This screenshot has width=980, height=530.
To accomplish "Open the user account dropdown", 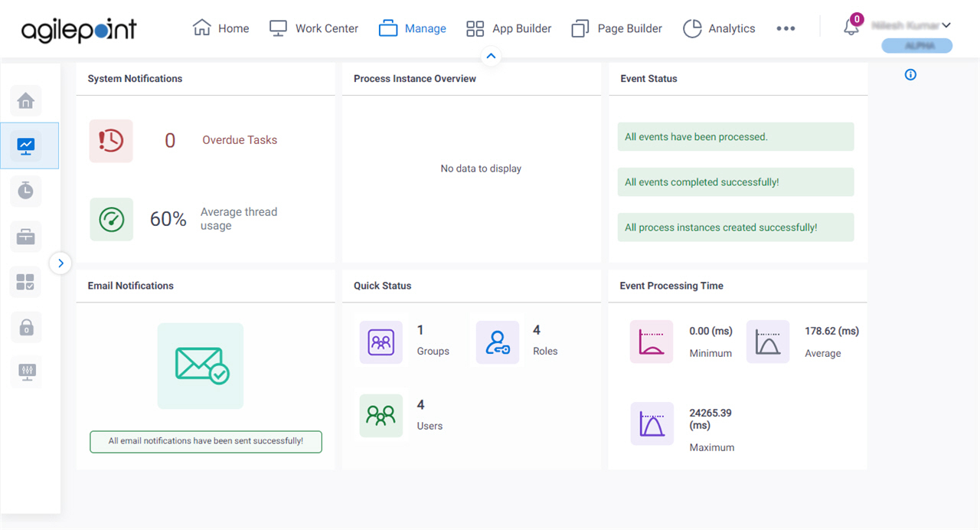I will coord(911,25).
